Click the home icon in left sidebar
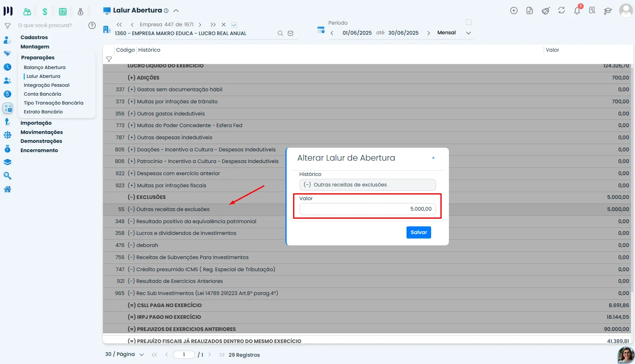The height and width of the screenshot is (364, 635). 7,189
